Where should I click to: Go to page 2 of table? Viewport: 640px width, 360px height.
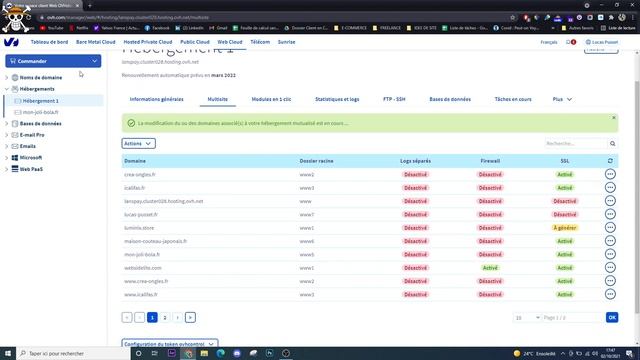click(165, 318)
